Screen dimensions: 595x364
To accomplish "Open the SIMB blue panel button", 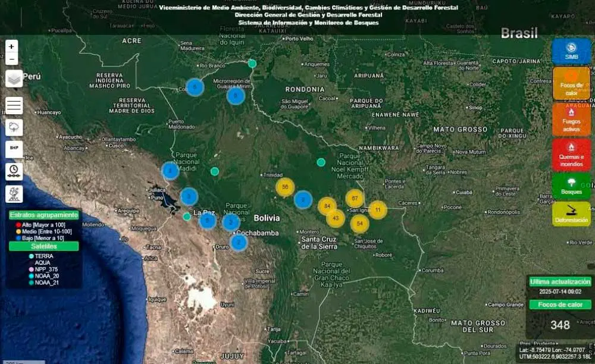I will click(x=571, y=52).
